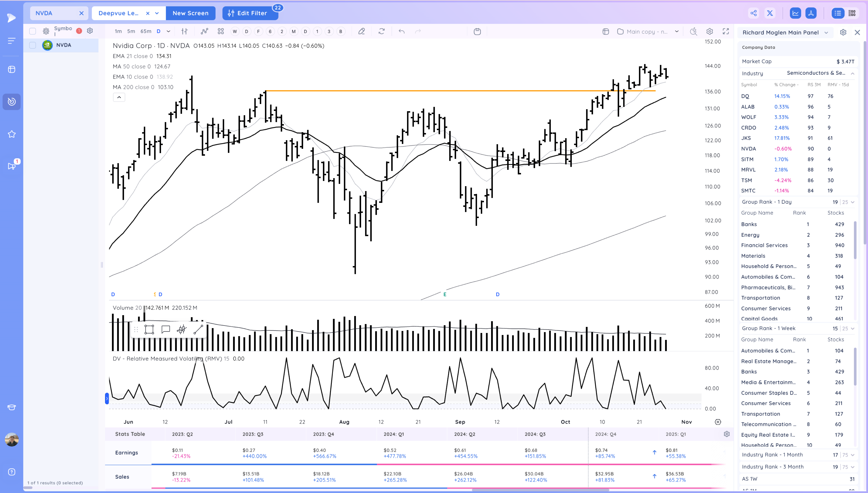Select the rectangle drawing tool
This screenshot has width=868, height=493.
[149, 329]
